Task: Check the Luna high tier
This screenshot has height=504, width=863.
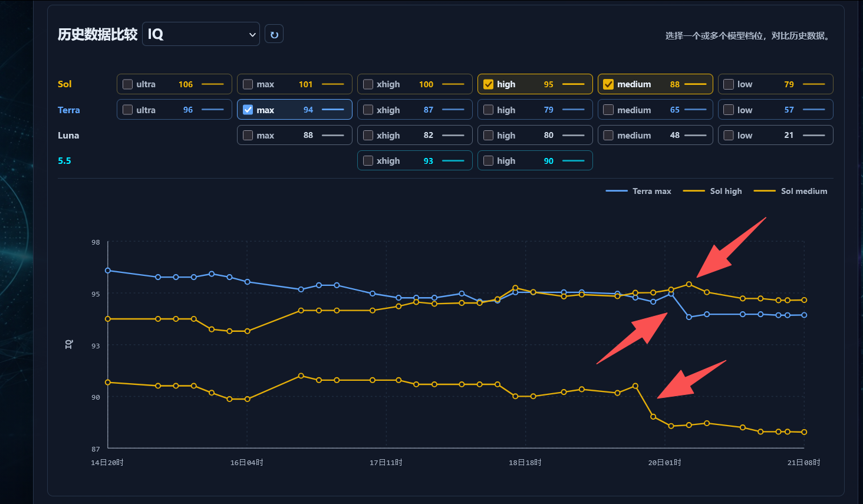Action: tap(488, 135)
